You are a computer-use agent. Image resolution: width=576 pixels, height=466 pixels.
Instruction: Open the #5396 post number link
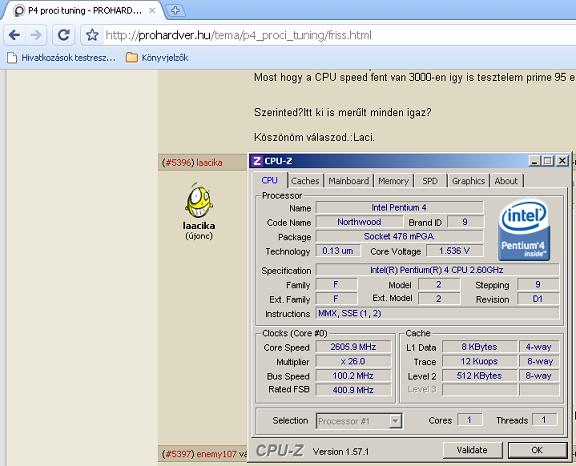click(x=178, y=162)
